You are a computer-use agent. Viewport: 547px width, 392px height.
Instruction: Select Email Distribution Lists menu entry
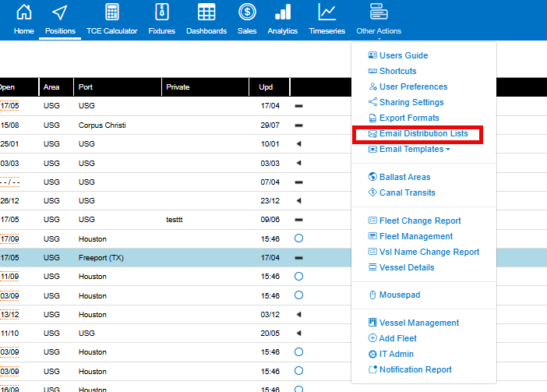tap(423, 133)
